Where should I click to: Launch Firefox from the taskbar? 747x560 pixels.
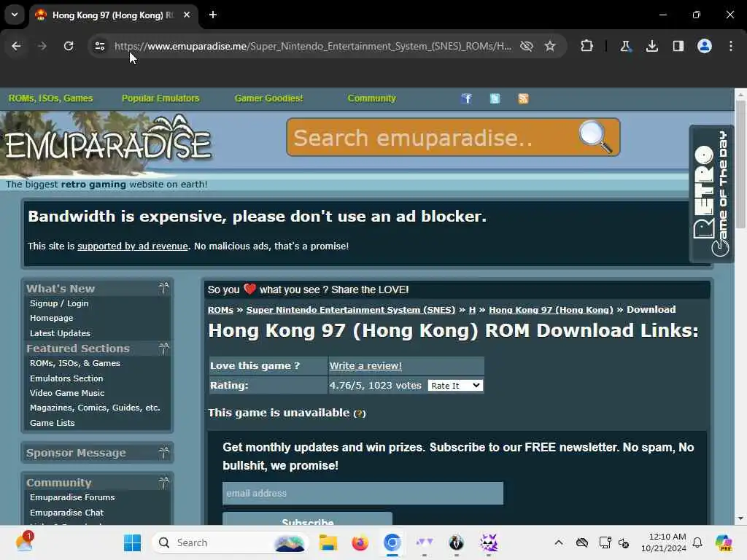click(x=360, y=542)
